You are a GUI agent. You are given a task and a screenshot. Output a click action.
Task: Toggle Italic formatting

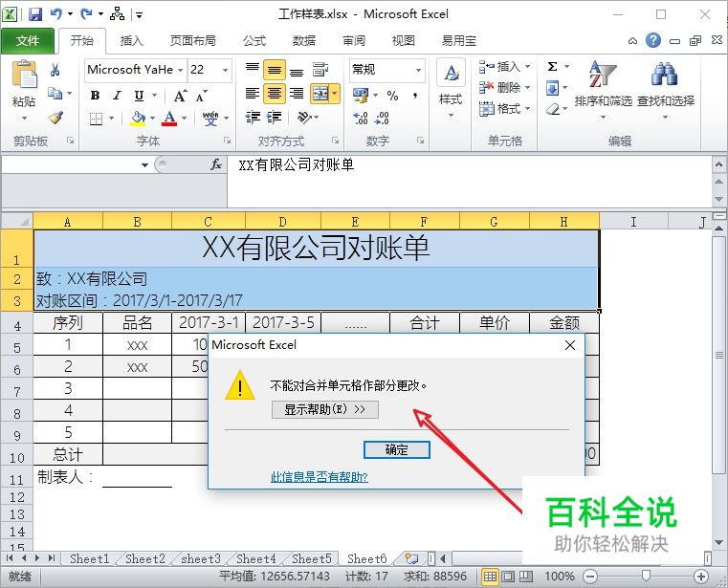(x=117, y=96)
